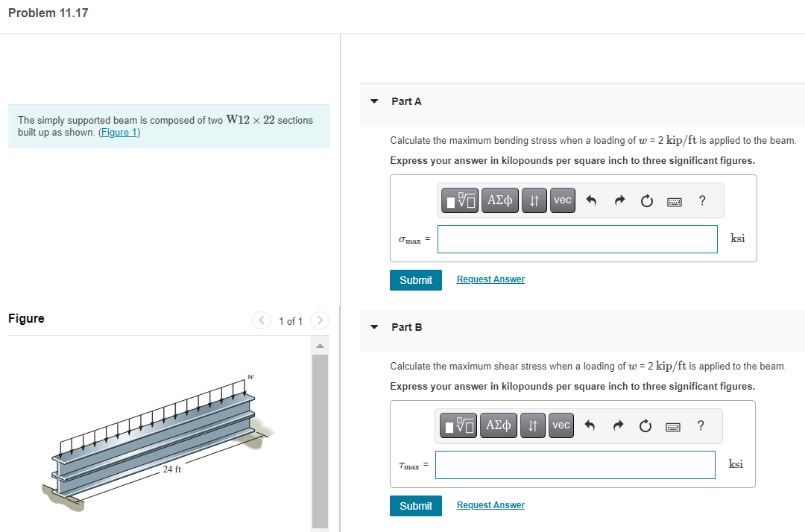Open Greek symbols menu in Part A

coord(500,200)
